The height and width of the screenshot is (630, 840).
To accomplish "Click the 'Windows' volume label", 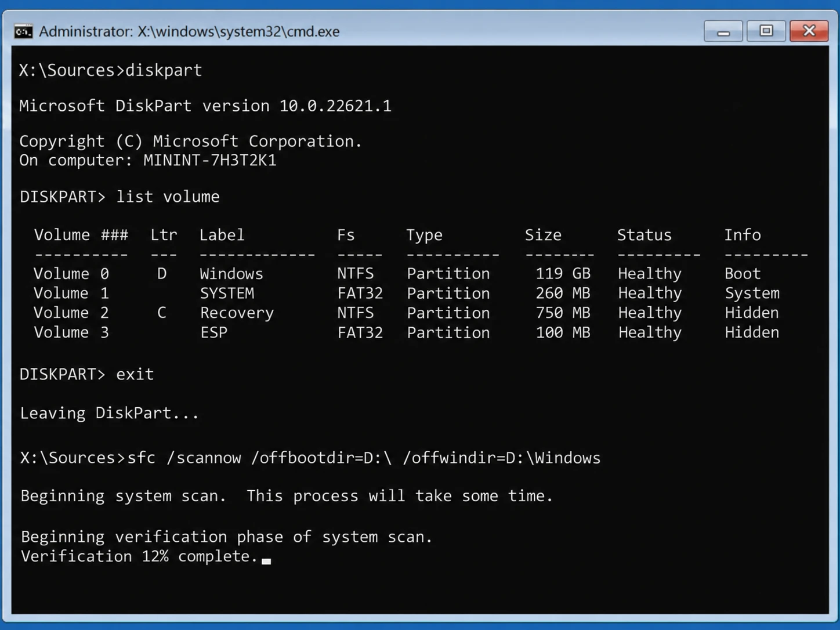I will [x=231, y=273].
